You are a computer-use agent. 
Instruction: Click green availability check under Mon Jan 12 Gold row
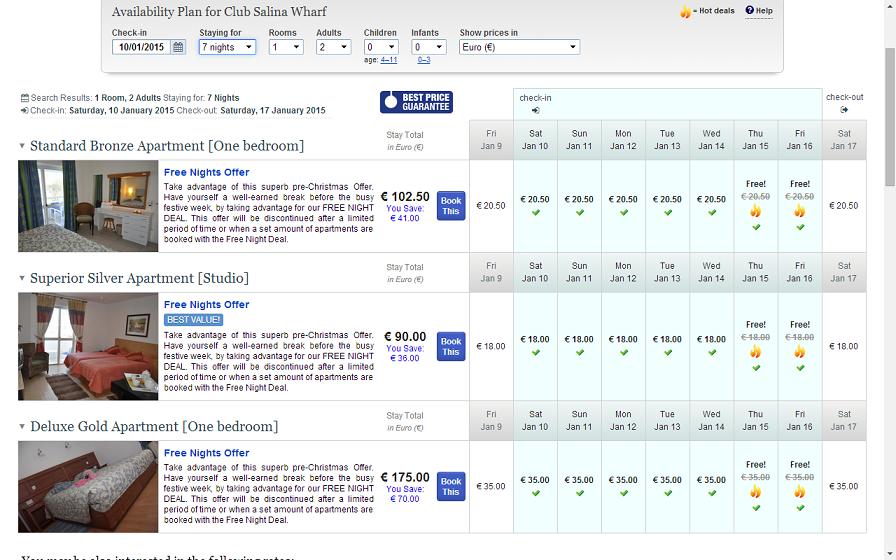tap(623, 493)
